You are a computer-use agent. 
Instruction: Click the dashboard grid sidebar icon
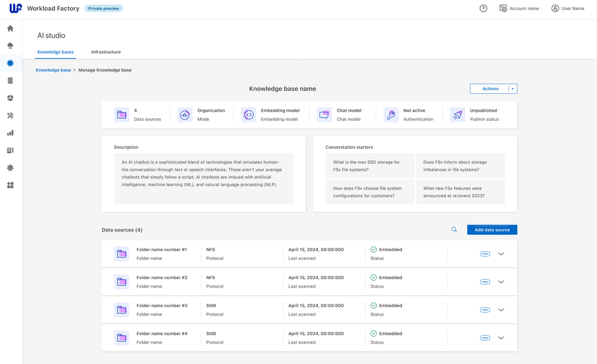(x=10, y=185)
